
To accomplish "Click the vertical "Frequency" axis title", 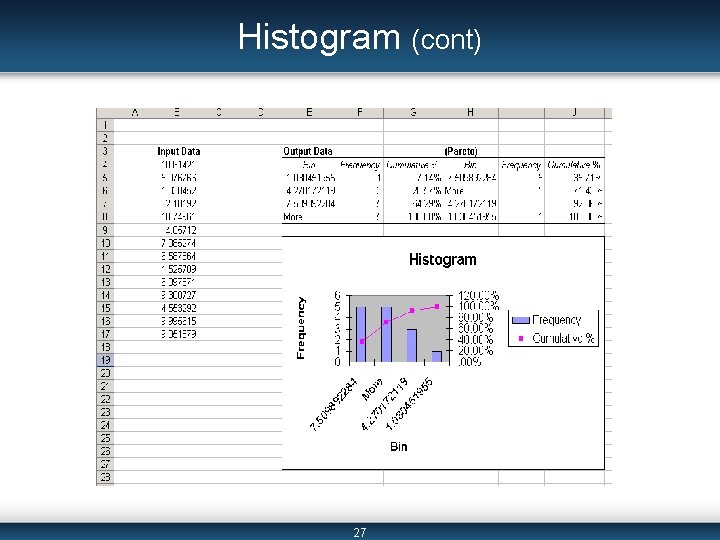I will tap(301, 328).
